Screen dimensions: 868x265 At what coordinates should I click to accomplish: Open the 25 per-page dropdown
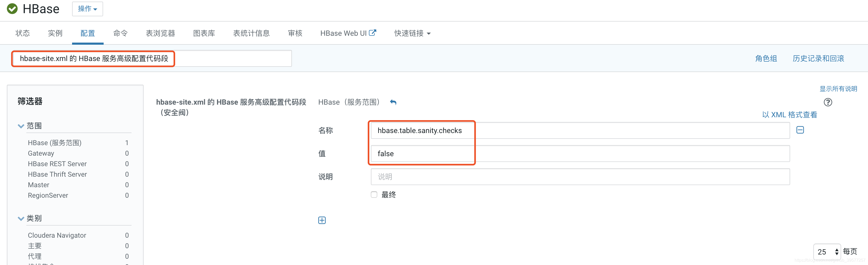tap(827, 252)
